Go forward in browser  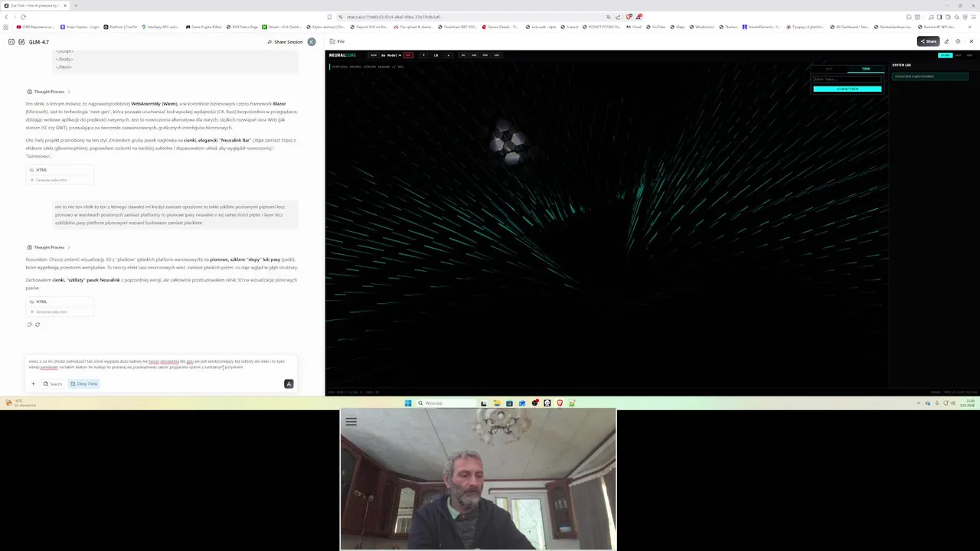click(15, 17)
